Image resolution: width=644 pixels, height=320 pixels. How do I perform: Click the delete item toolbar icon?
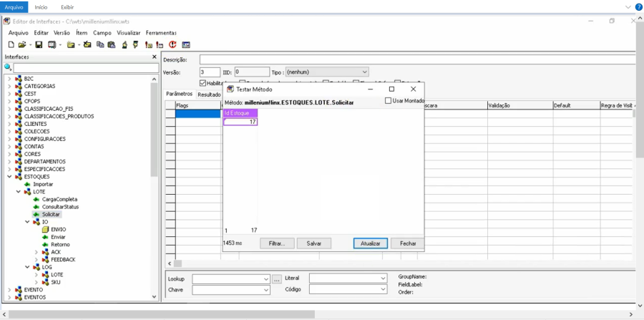pyautogui.click(x=87, y=45)
